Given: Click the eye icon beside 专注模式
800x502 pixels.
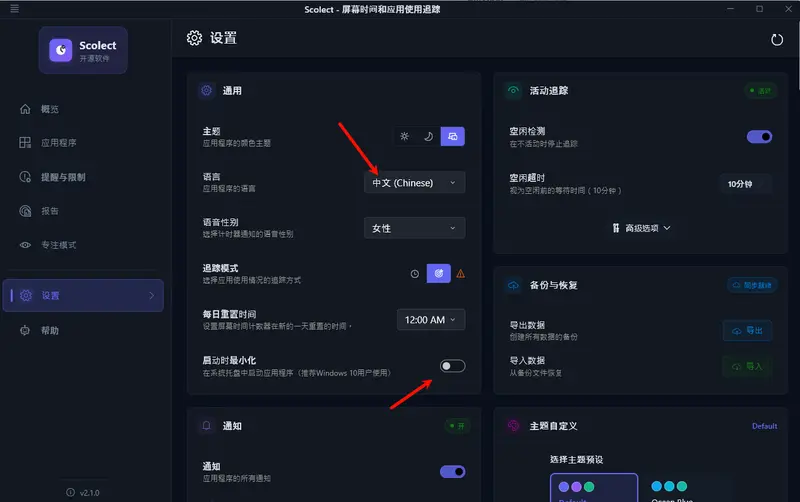Looking at the screenshot, I should point(25,245).
